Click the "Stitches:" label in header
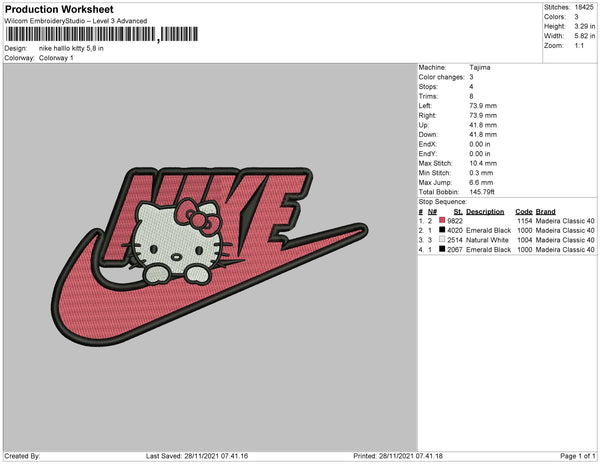Viewport: 600px width, 464px height. tap(557, 7)
